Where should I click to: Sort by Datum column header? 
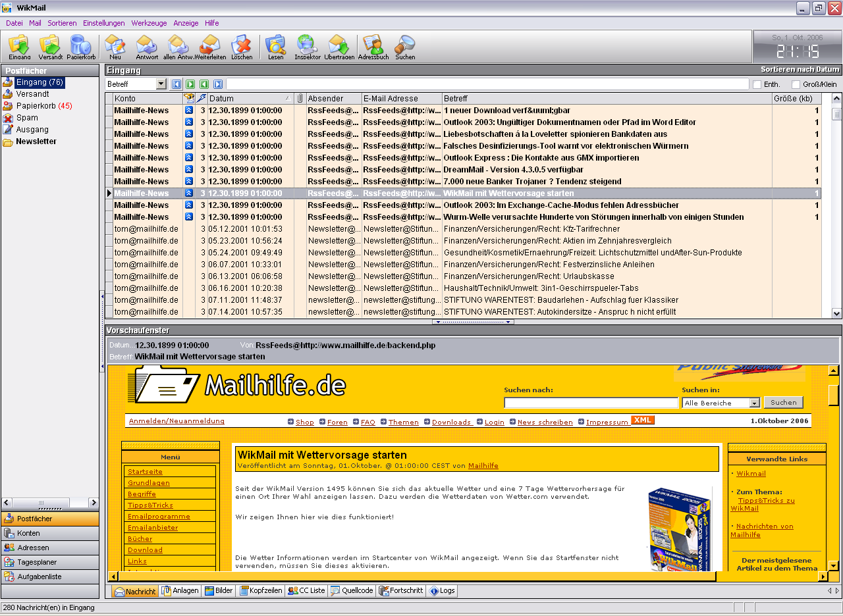tap(251, 98)
